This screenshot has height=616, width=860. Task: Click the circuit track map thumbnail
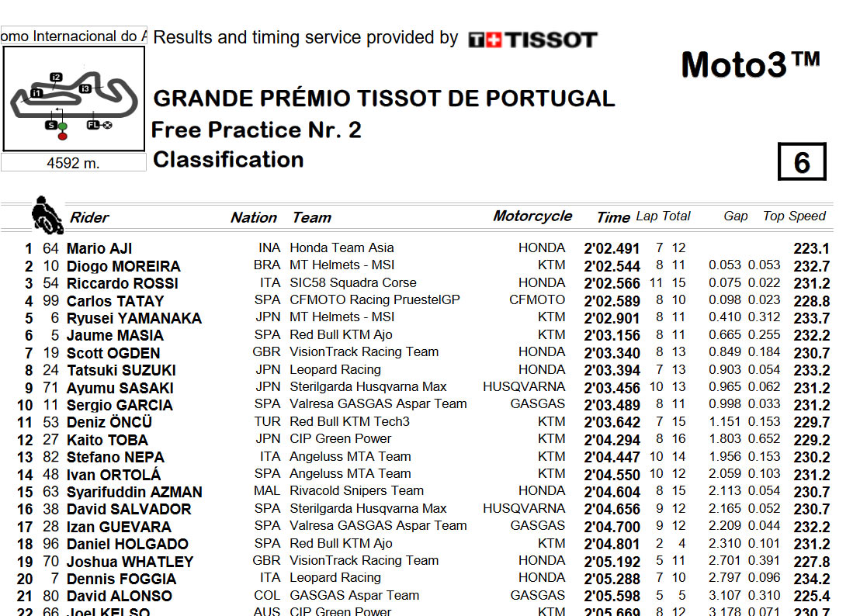(74, 99)
